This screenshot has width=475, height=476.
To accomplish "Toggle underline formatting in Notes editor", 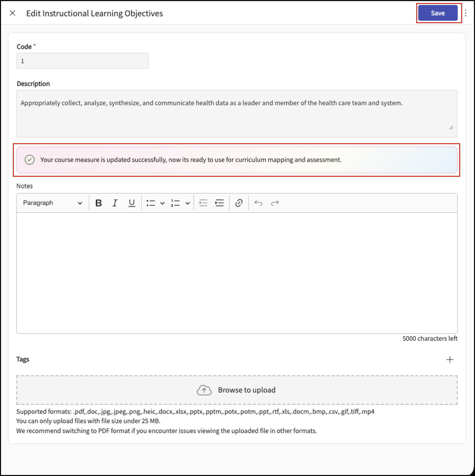I will click(132, 203).
